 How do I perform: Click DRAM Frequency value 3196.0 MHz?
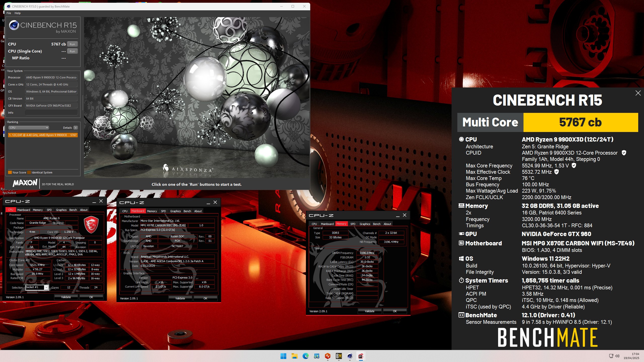pos(367,253)
